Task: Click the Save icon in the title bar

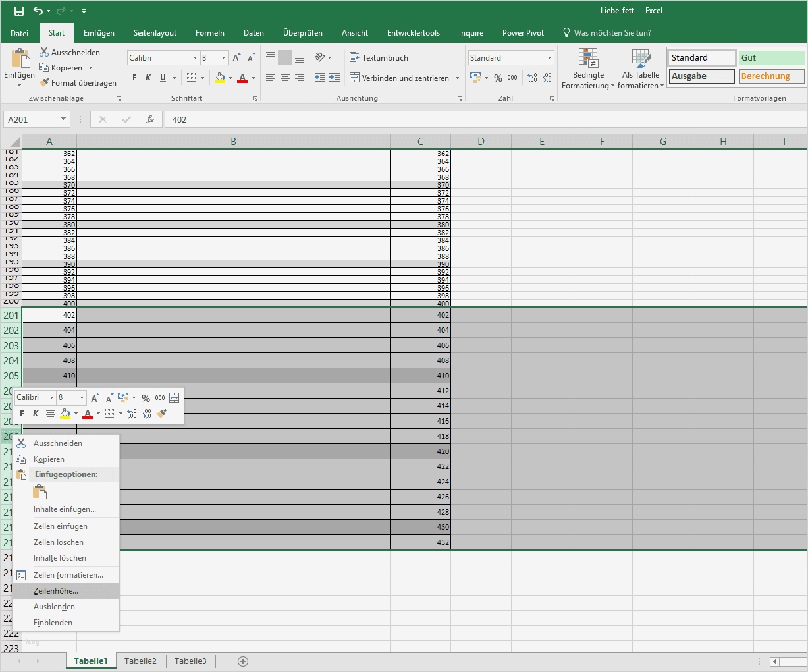Action: coord(18,11)
